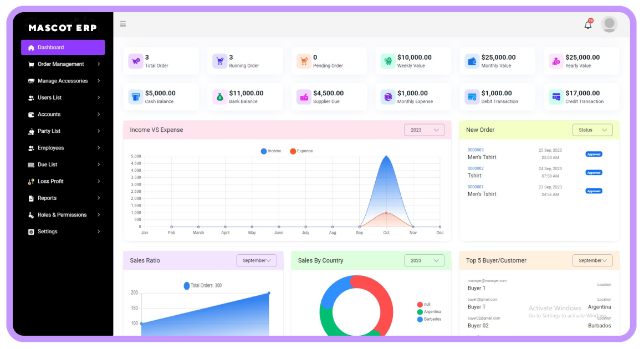Expand Order Management in the sidebar
Viewport: 644px width, 349px height.
click(x=63, y=64)
